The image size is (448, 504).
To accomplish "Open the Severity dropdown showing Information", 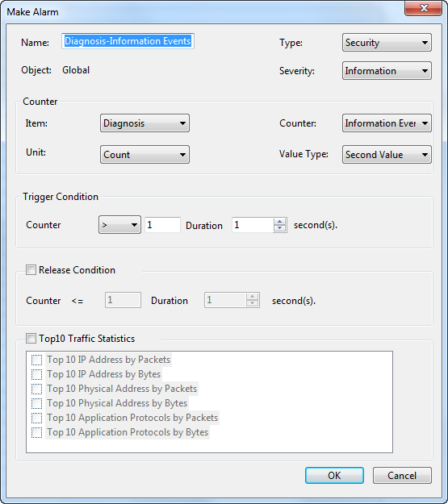I will click(x=387, y=71).
